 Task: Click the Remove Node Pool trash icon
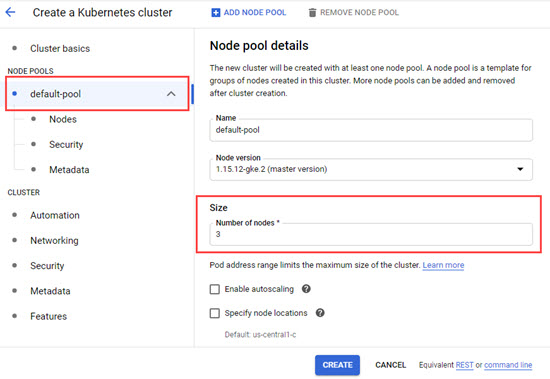[x=312, y=13]
